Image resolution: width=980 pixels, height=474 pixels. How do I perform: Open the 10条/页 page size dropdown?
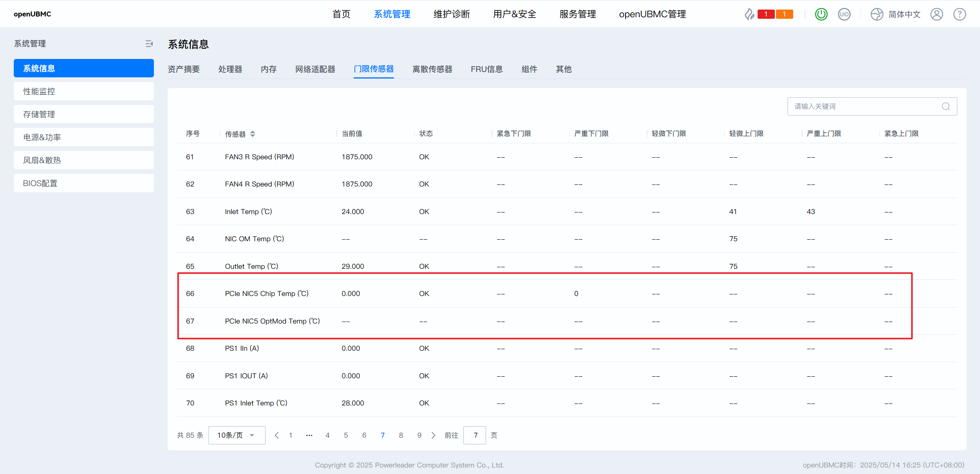pyautogui.click(x=237, y=435)
